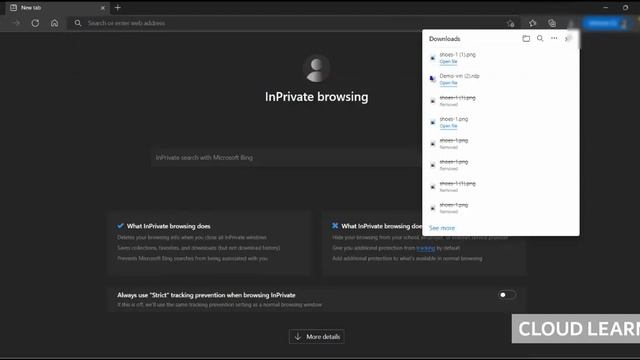Viewport: 640px width, 360px height.
Task: Open the Collections toolbar icon
Action: point(552,23)
